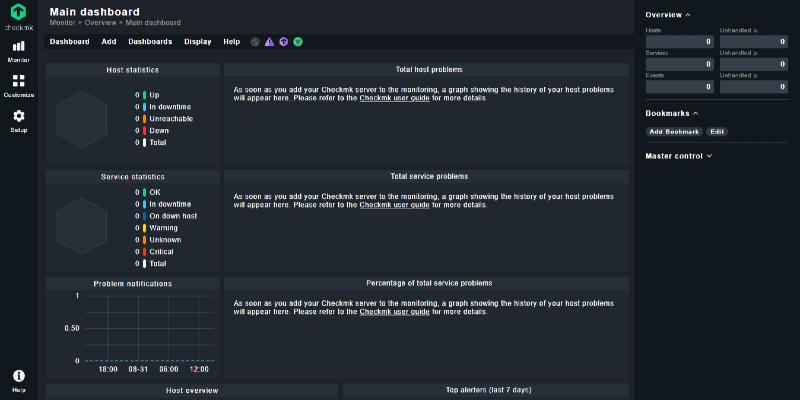Image resolution: width=800 pixels, height=400 pixels.
Task: Expand the Master control section
Action: [678, 156]
